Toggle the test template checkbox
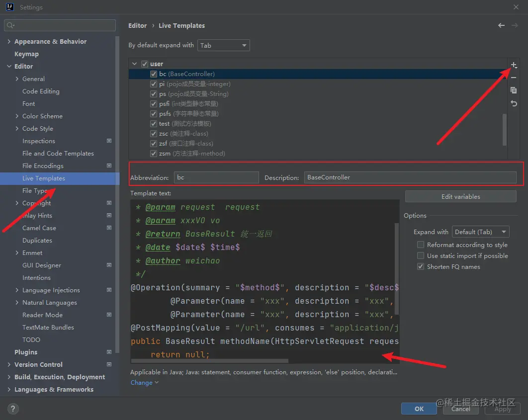528x420 pixels. 154,123
